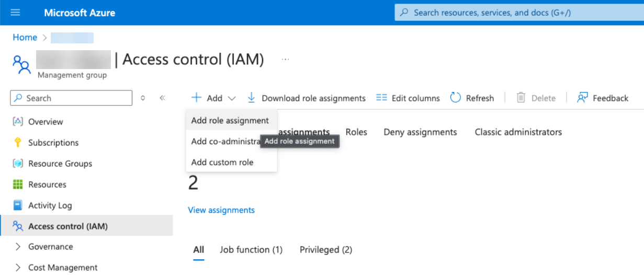Open the View assignments link
The height and width of the screenshot is (275, 644).
click(221, 210)
